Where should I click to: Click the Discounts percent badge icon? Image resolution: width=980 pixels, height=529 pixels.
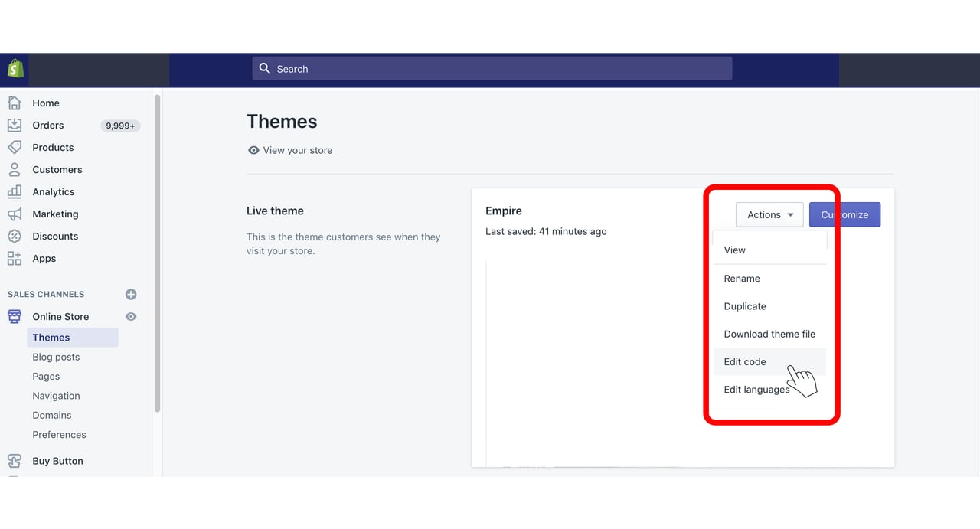pyautogui.click(x=15, y=236)
